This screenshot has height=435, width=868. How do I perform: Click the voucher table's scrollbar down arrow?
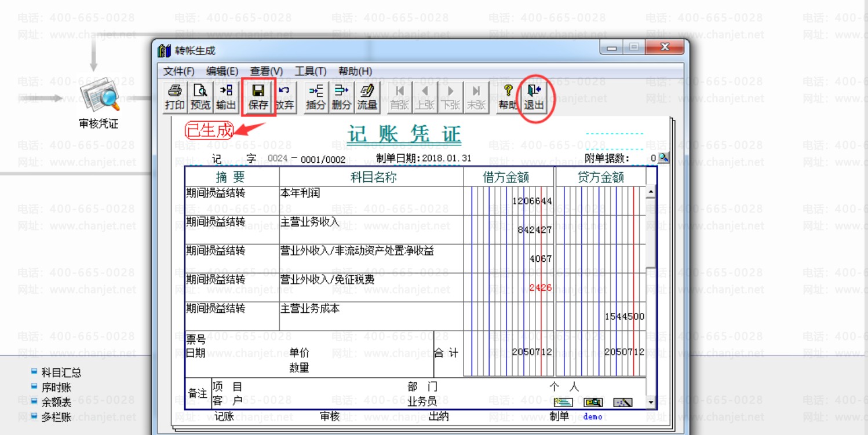(651, 402)
